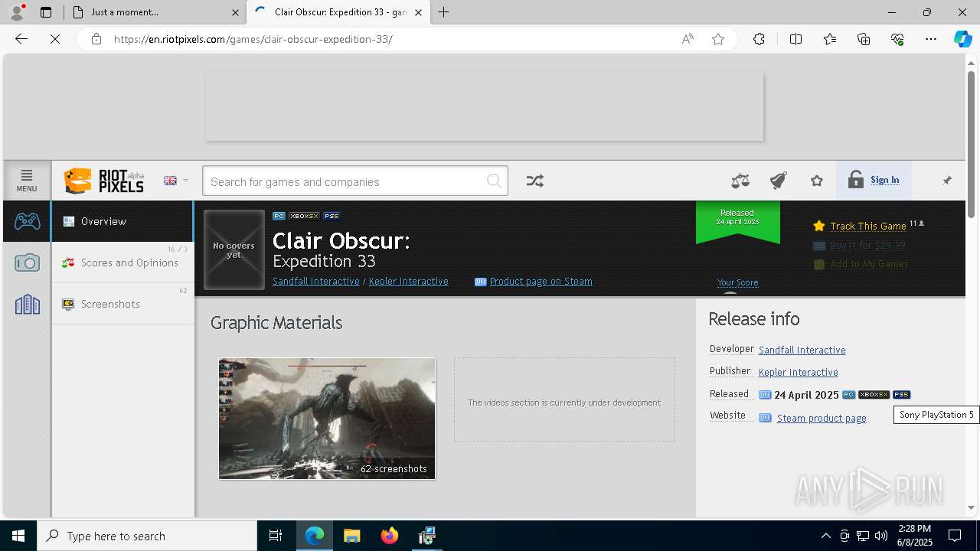Open the Copilot icon
The height and width of the screenshot is (551, 980).
tap(962, 39)
